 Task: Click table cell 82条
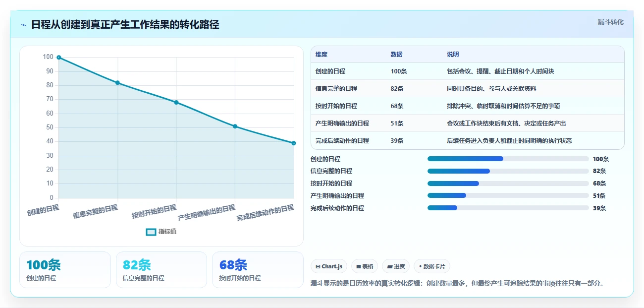point(397,89)
